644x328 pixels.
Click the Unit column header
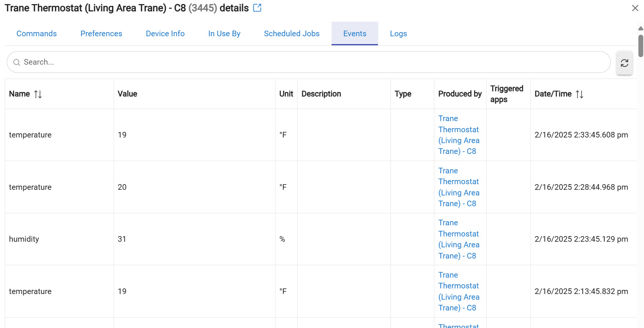pos(286,94)
